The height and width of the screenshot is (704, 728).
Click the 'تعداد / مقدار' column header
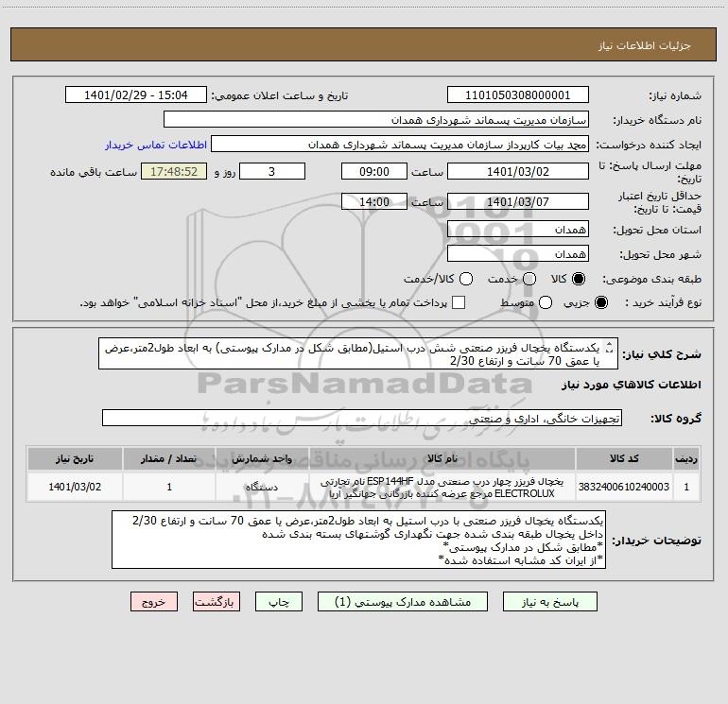[169, 458]
